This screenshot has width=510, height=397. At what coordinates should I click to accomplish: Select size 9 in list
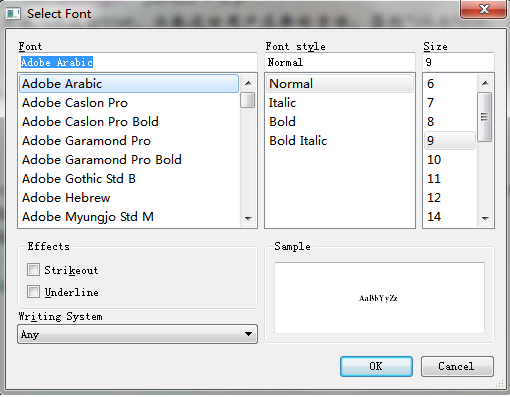click(x=450, y=141)
